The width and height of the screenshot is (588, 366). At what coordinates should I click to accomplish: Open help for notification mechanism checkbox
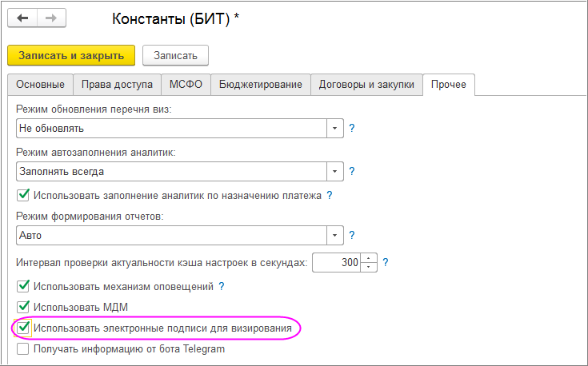pyautogui.click(x=222, y=285)
